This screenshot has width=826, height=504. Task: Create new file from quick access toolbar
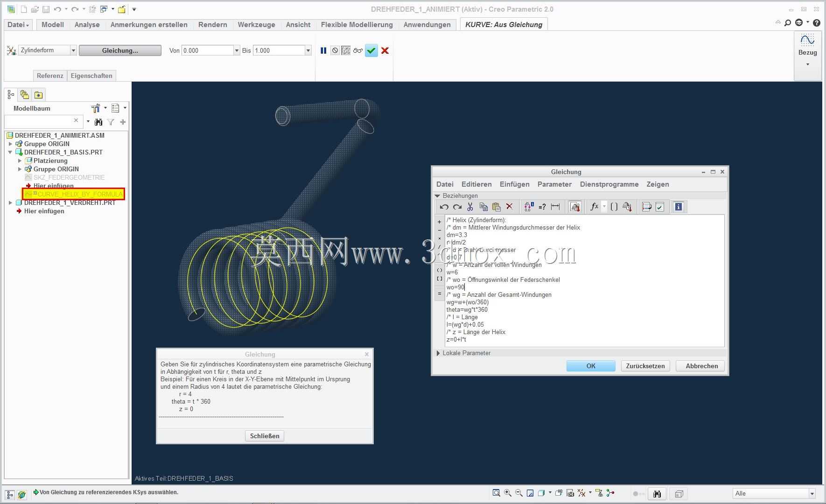[24, 9]
